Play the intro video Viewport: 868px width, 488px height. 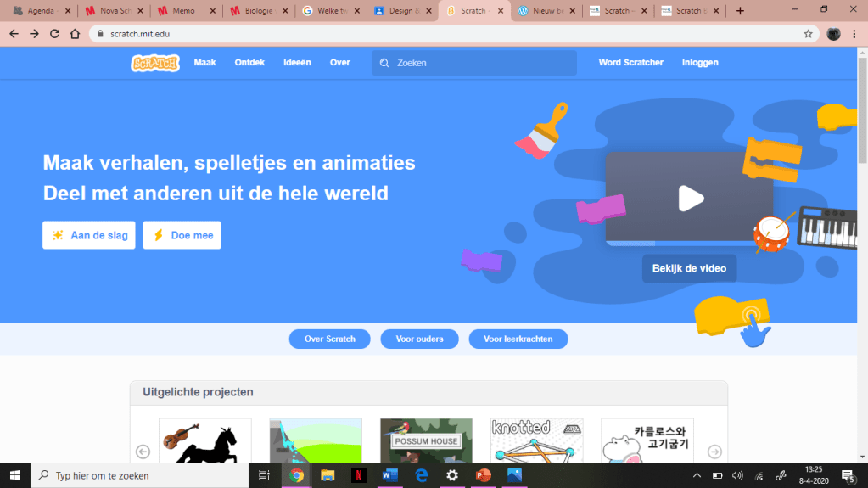691,199
